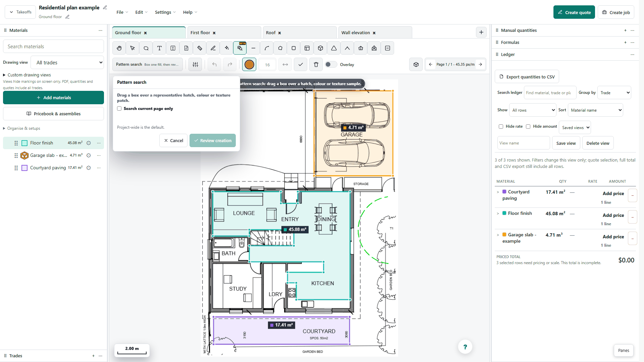644x362 pixels.
Task: Click the orange colour swatch
Action: tap(249, 65)
